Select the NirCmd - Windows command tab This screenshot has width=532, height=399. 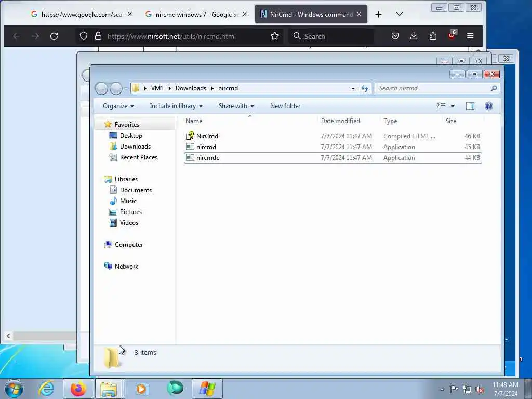pyautogui.click(x=311, y=14)
